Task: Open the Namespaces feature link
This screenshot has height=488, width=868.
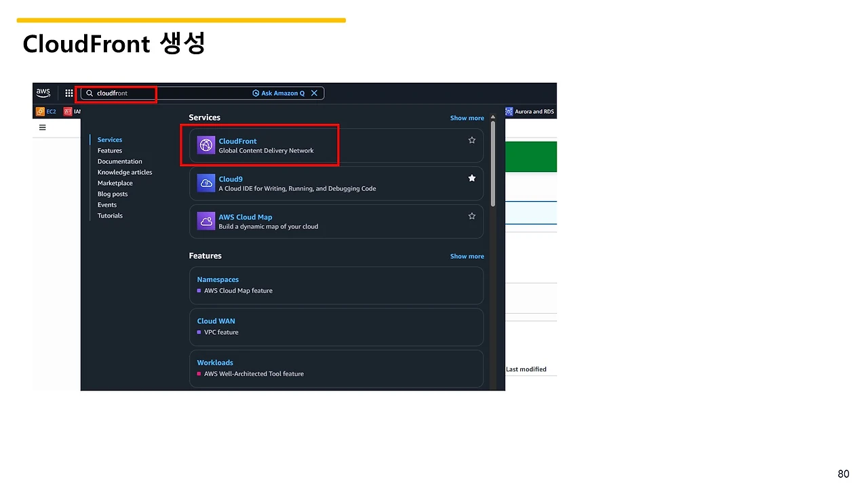Action: click(x=218, y=279)
